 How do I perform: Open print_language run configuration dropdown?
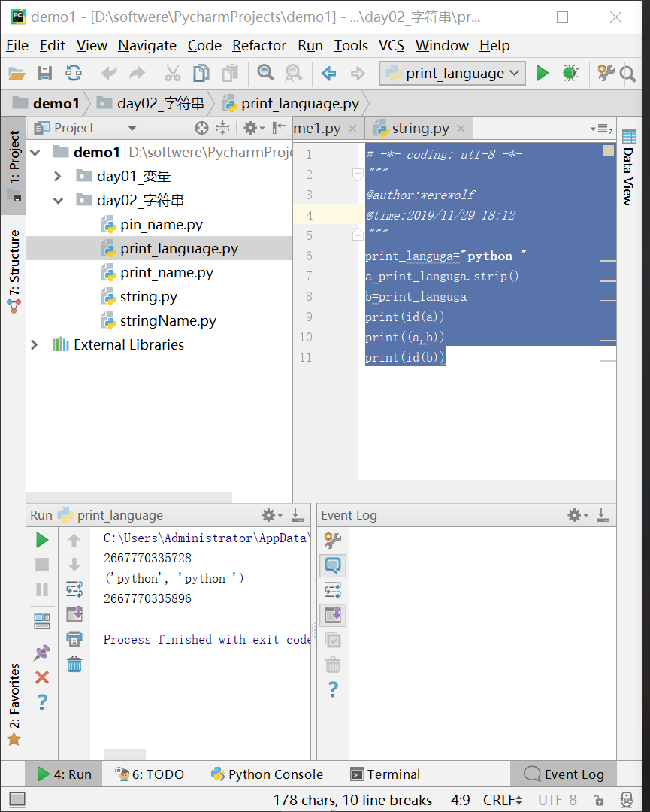[452, 73]
